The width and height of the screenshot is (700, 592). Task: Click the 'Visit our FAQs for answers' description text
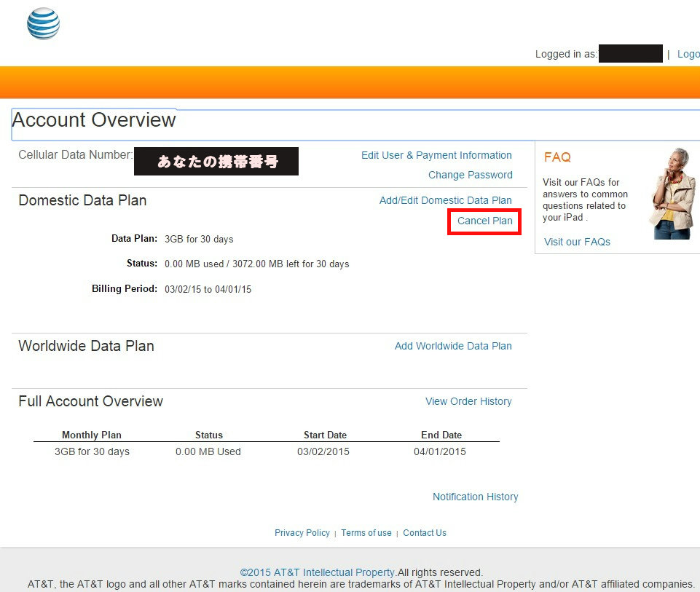585,200
